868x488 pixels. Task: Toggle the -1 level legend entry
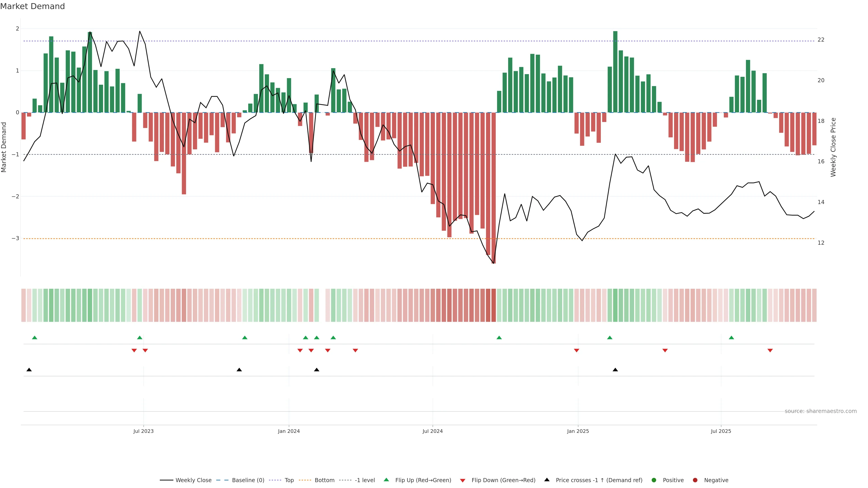(365, 480)
